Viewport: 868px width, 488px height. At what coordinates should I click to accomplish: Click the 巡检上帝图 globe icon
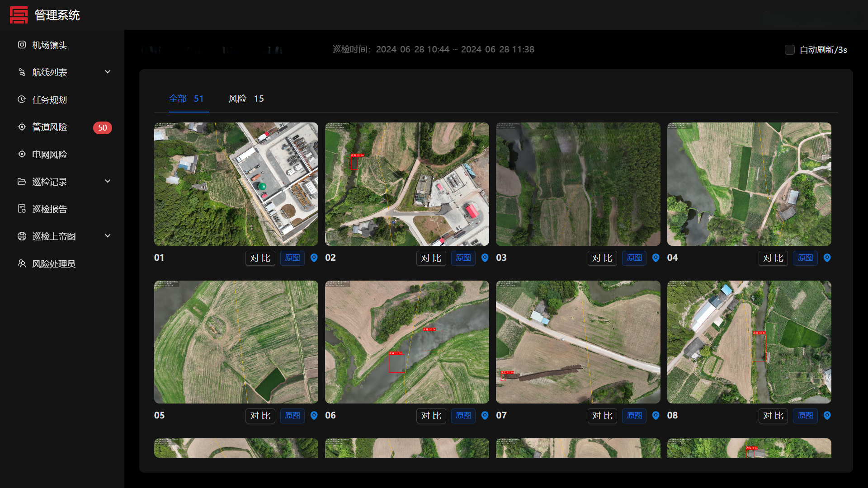pos(22,236)
